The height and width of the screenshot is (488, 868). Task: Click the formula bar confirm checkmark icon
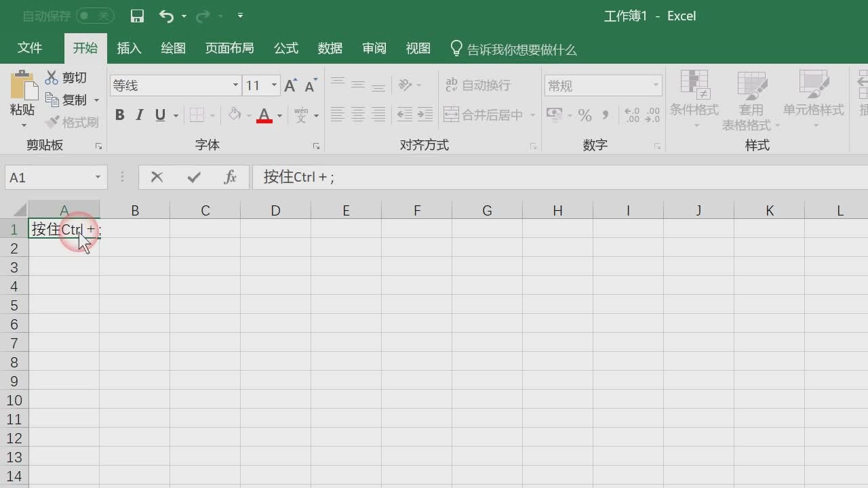tap(194, 178)
